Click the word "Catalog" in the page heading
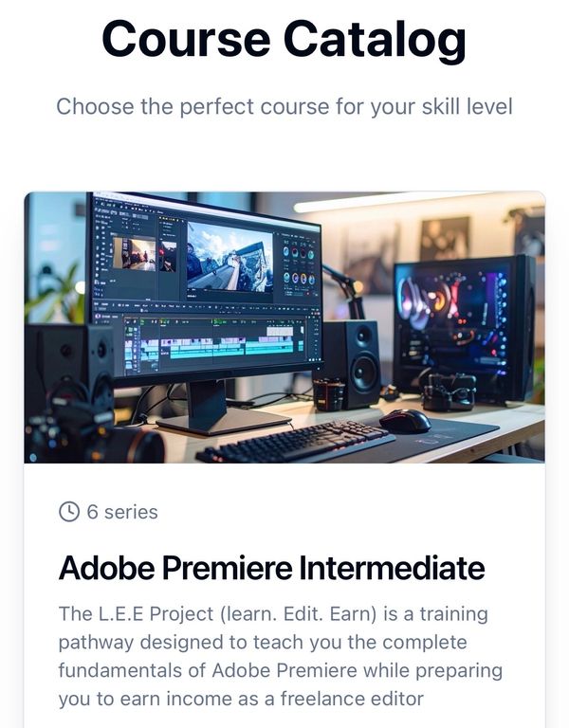Viewport: 569px width, 728px height. 375,41
